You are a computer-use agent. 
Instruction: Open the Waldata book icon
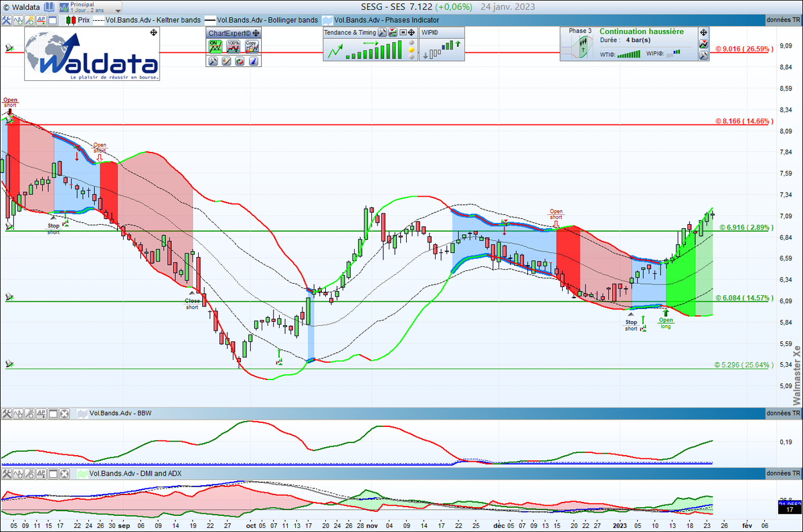click(x=49, y=7)
